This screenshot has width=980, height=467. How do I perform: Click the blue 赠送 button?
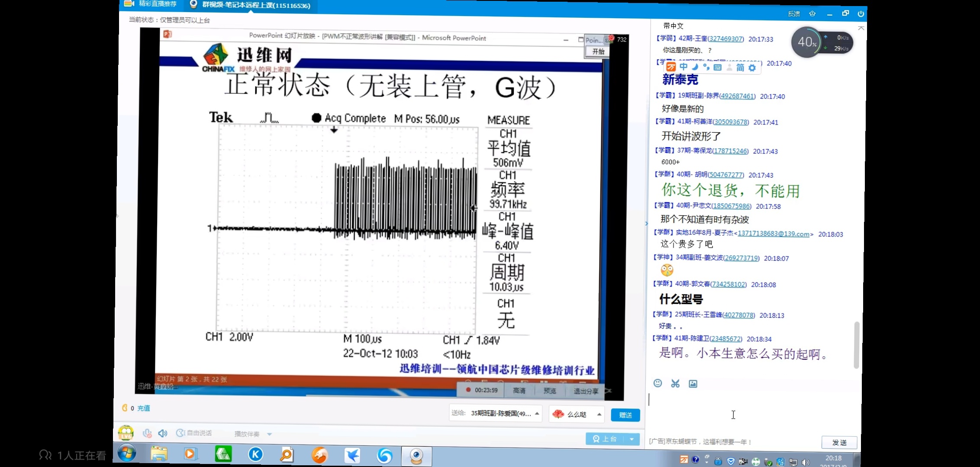[625, 415]
